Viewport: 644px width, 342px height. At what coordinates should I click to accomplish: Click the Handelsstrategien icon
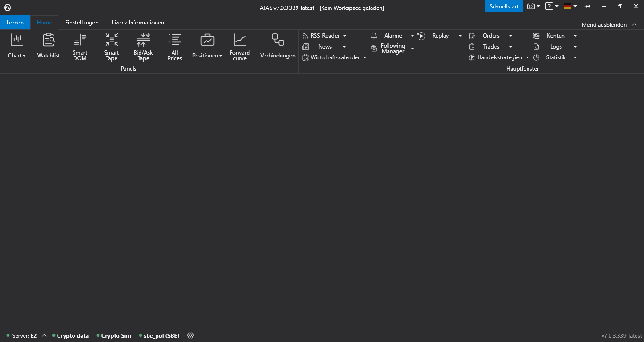[x=472, y=57]
